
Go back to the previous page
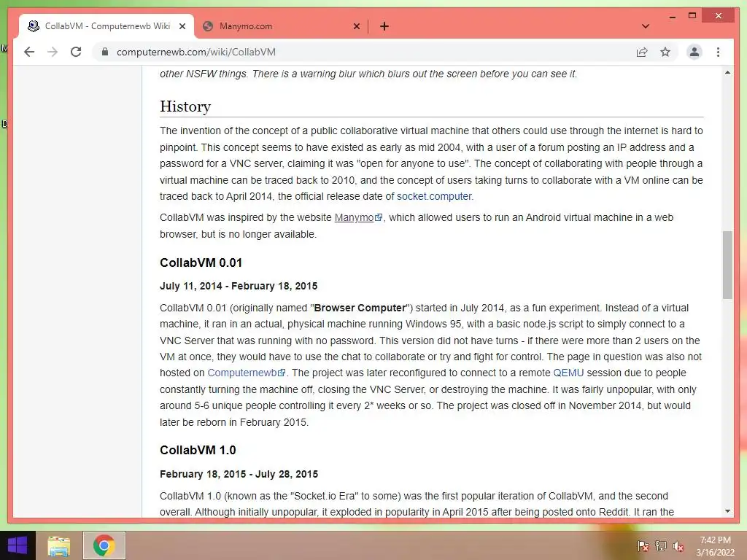point(29,52)
